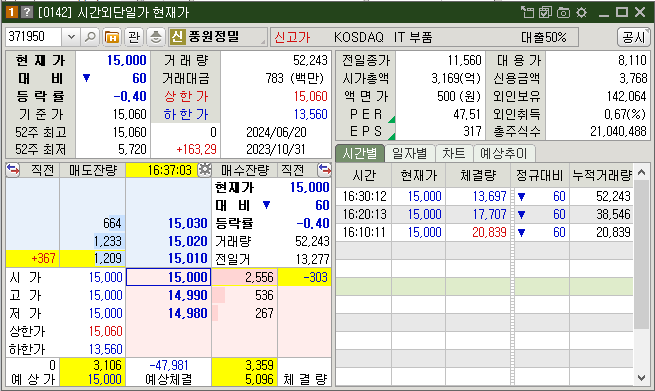Click the 공시 disclosure button
The width and height of the screenshot is (655, 391).
point(633,37)
